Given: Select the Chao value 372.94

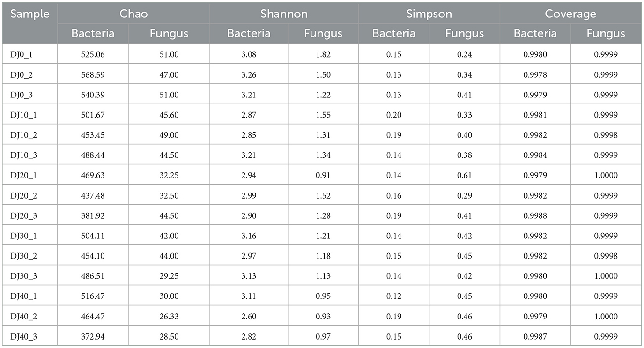Looking at the screenshot, I should tap(93, 336).
